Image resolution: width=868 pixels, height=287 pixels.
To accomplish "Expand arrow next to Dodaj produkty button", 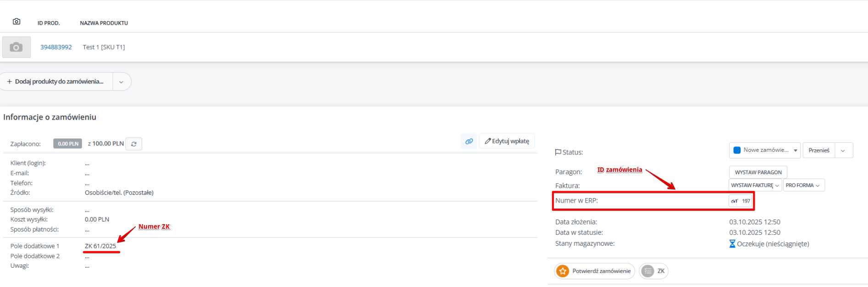I will click(122, 82).
